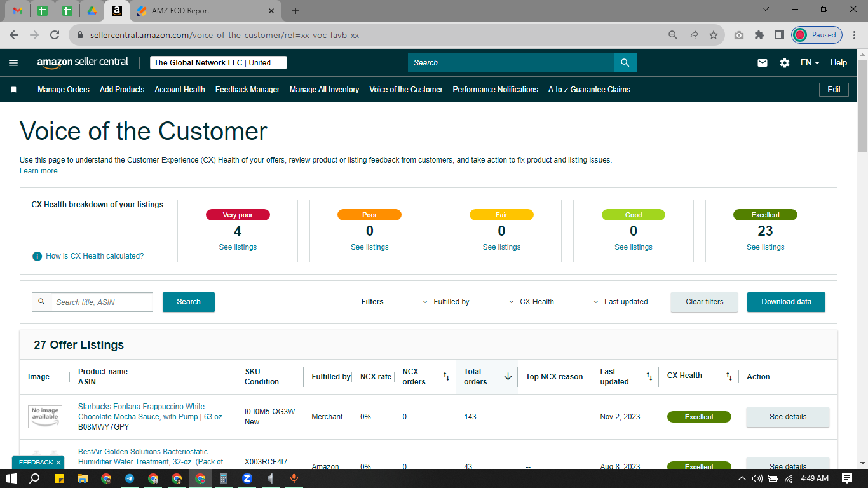868x488 pixels.
Task: Click the Search title, ASIN input field
Action: click(x=102, y=302)
